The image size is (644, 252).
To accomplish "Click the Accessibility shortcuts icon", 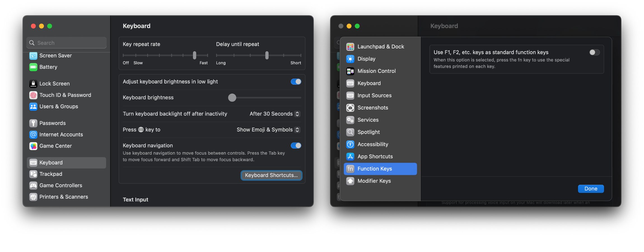I will pos(350,144).
